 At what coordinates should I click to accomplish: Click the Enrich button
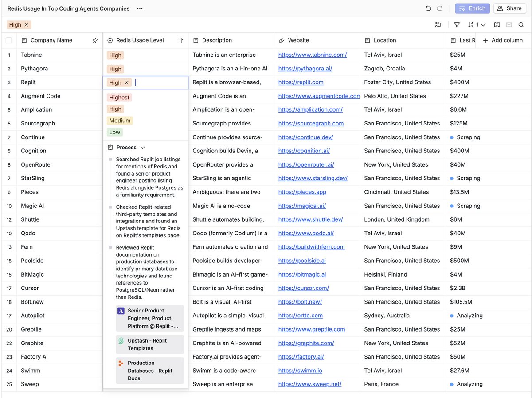[x=473, y=8]
